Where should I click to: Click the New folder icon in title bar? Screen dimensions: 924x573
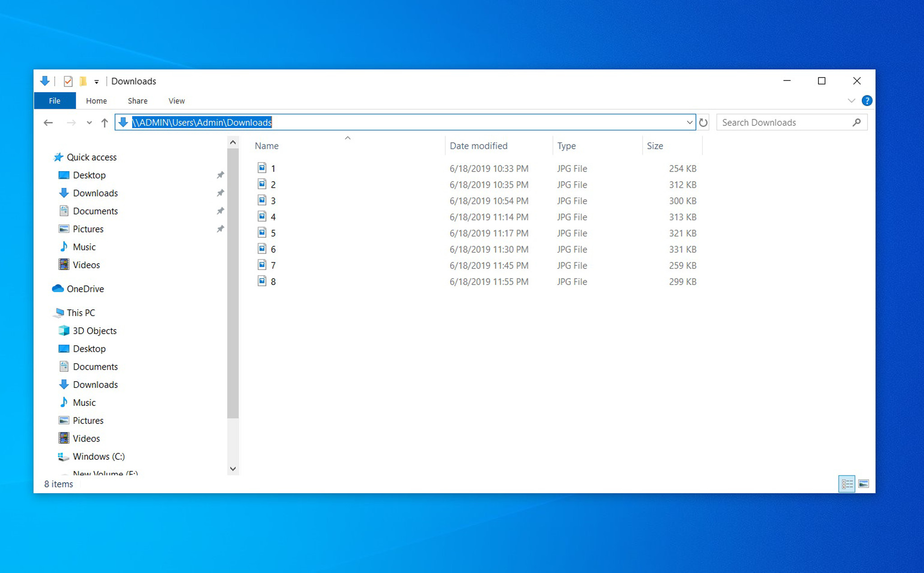point(83,81)
